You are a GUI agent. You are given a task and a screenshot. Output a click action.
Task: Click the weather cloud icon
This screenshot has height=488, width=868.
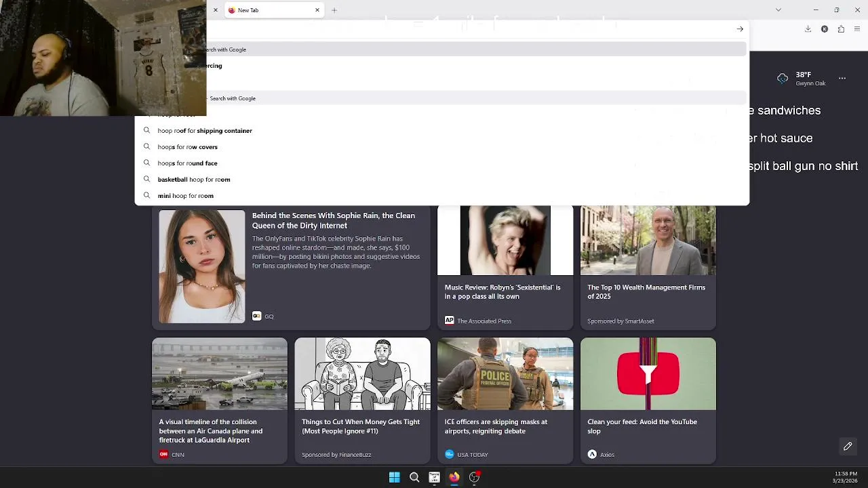(783, 79)
